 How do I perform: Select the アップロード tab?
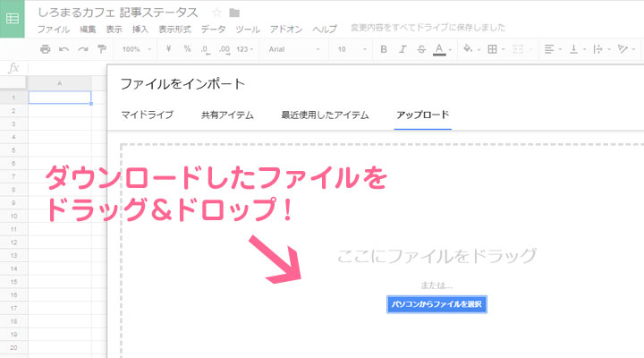tap(422, 115)
